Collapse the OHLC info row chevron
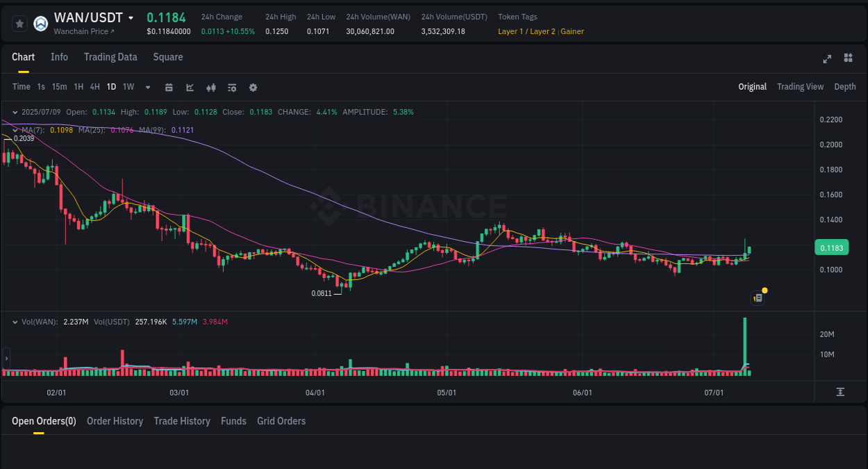The width and height of the screenshot is (868, 469). coord(15,111)
